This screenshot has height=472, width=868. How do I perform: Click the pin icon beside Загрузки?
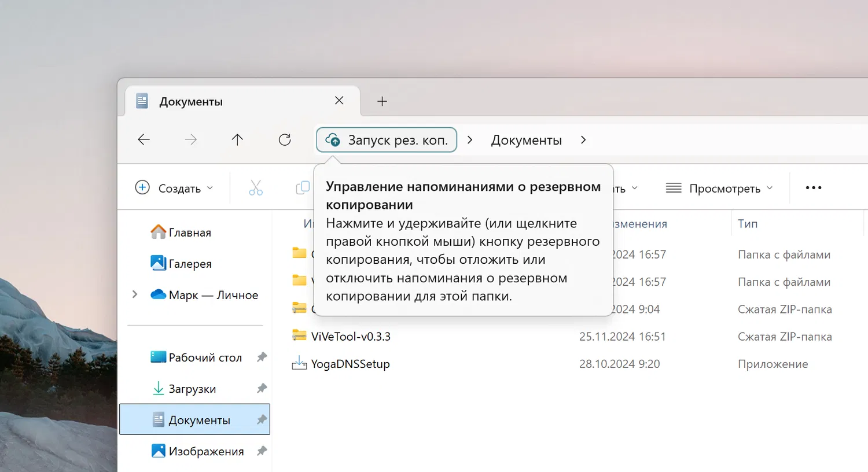pyautogui.click(x=262, y=389)
